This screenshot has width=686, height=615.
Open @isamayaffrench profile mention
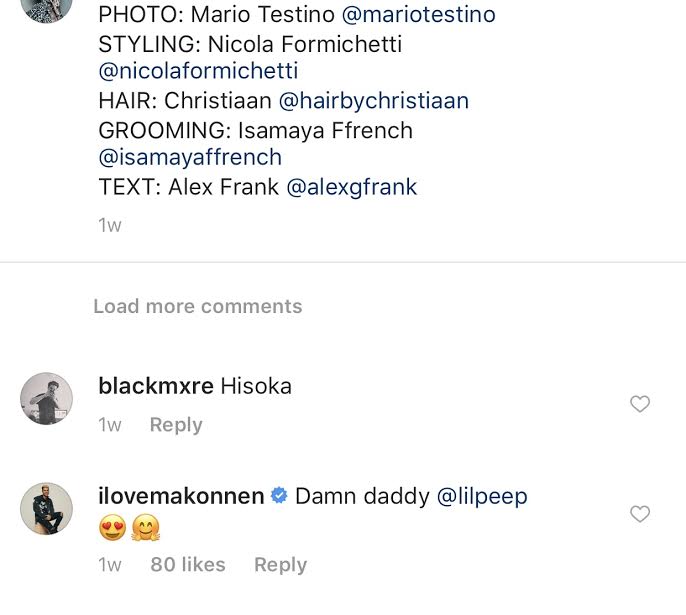[x=190, y=158]
